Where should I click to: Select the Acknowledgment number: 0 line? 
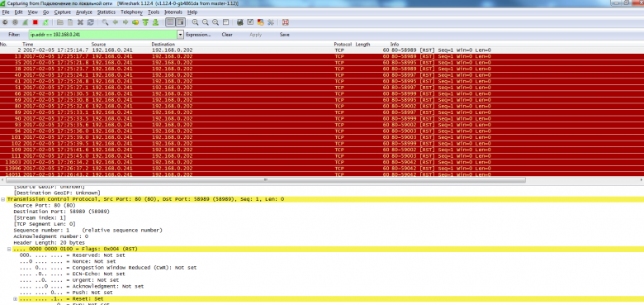click(x=50, y=236)
